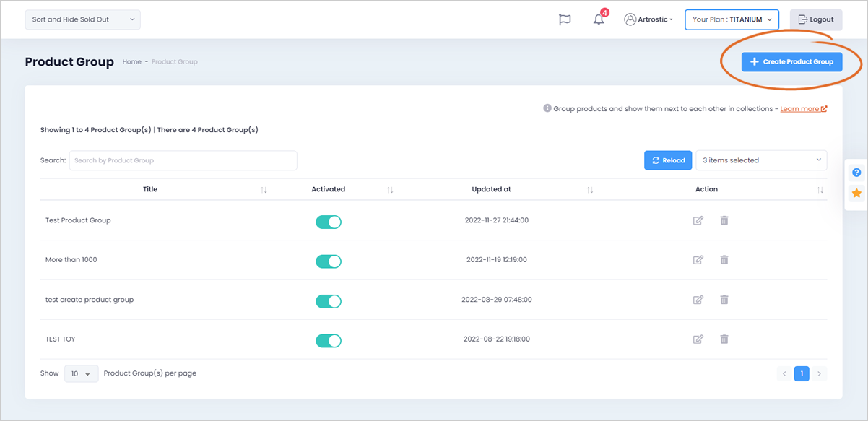Edit the TEST TOY group
The width and height of the screenshot is (868, 421).
click(698, 339)
